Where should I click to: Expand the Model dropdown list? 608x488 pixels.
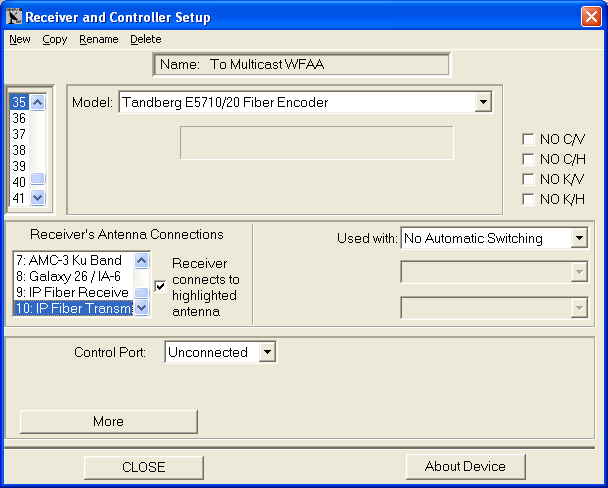(x=483, y=102)
